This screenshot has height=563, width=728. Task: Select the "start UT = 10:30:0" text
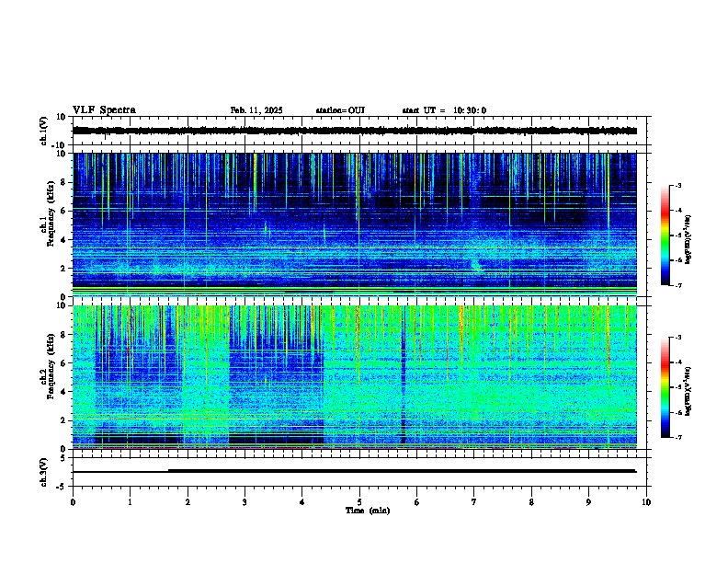click(x=444, y=110)
